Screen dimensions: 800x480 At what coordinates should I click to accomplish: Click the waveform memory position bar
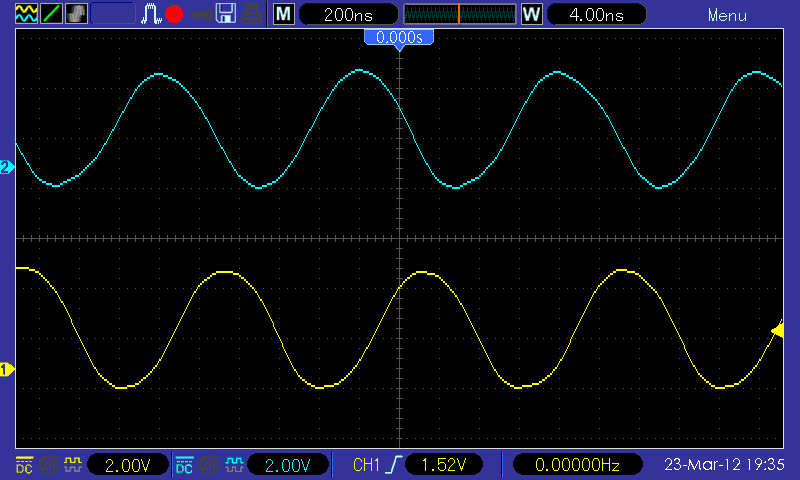[460, 14]
